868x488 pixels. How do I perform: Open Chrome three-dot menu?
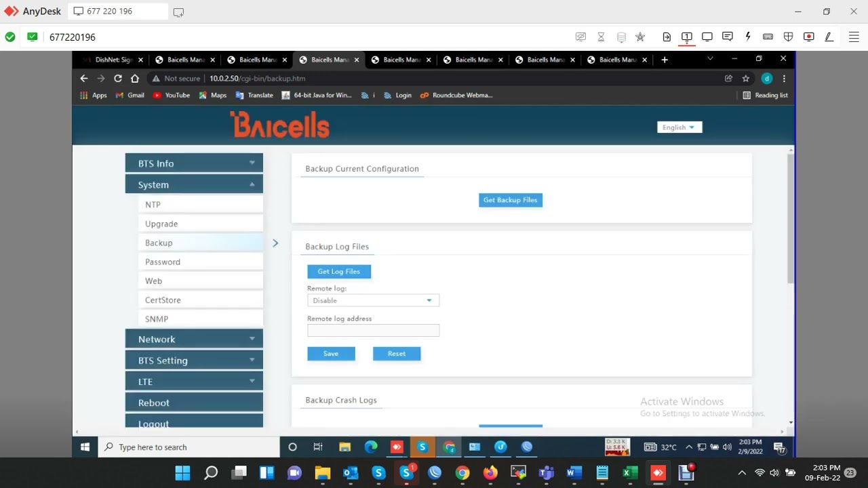click(784, 79)
